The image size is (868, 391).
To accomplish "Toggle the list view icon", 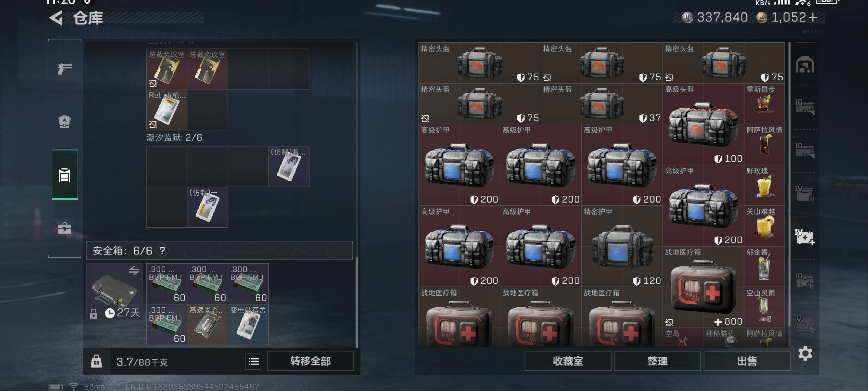I will click(254, 361).
